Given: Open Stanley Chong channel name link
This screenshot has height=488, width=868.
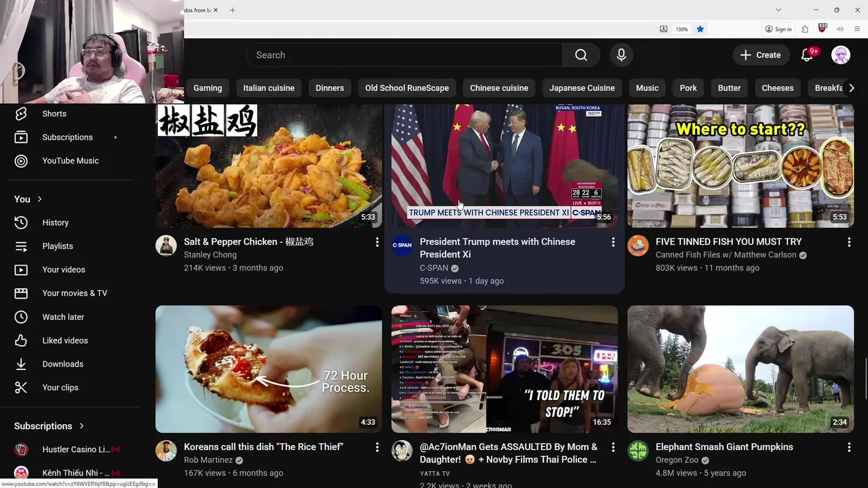Looking at the screenshot, I should coord(210,255).
